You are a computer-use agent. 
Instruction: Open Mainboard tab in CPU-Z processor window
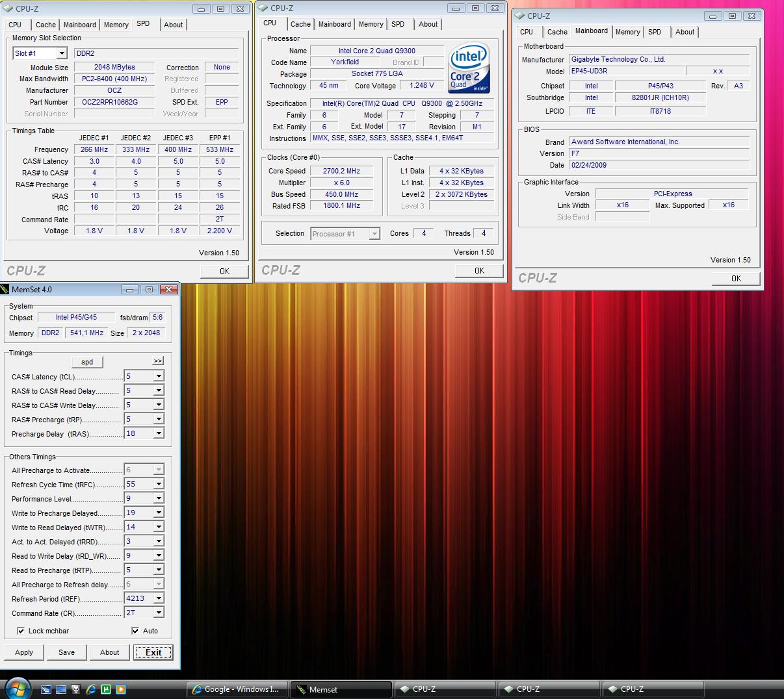point(334,24)
